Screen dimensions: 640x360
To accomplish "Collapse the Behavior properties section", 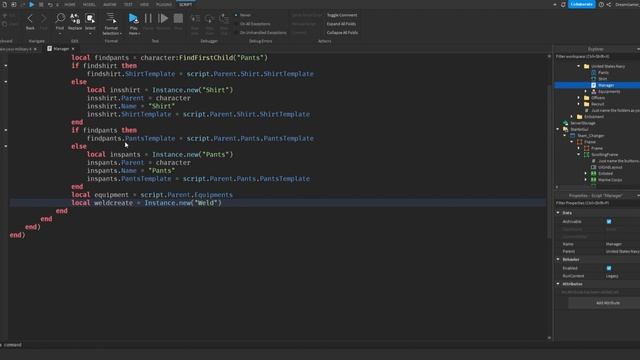I will pyautogui.click(x=558, y=259).
